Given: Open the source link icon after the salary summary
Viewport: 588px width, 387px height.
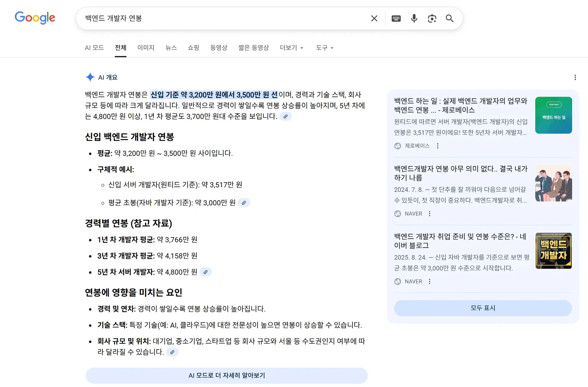Looking at the screenshot, I should click(x=286, y=116).
